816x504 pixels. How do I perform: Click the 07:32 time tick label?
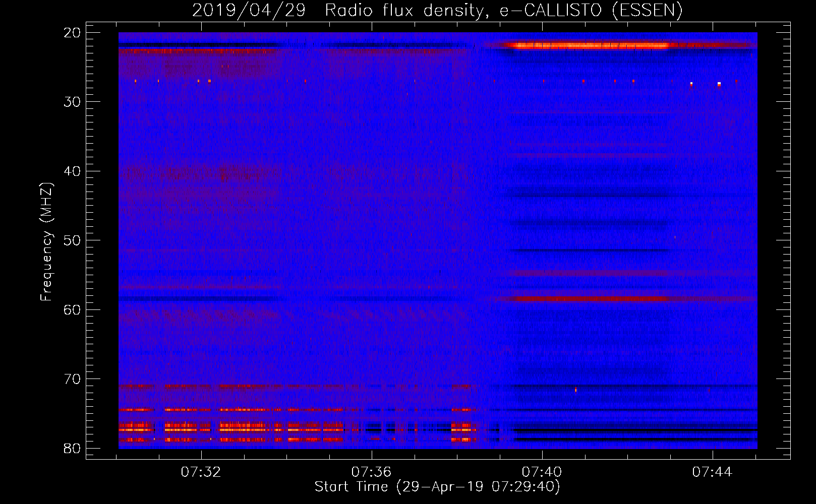click(201, 472)
